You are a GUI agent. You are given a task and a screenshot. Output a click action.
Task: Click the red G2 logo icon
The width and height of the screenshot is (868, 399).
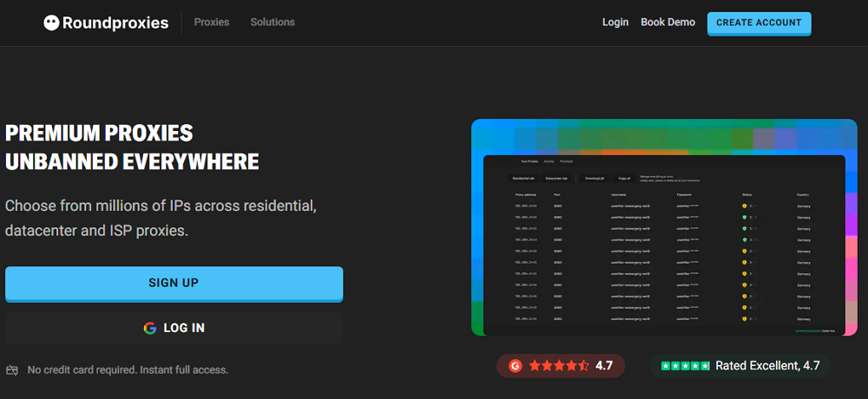click(515, 366)
